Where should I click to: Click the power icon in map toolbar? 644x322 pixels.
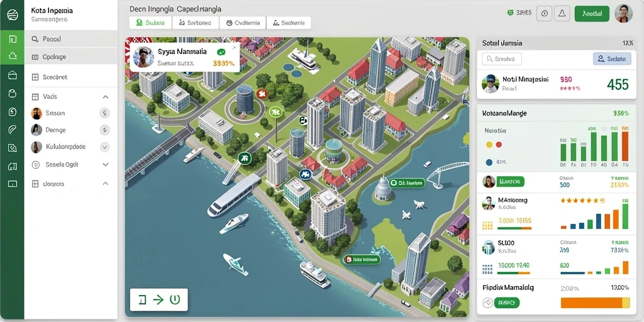tap(175, 299)
